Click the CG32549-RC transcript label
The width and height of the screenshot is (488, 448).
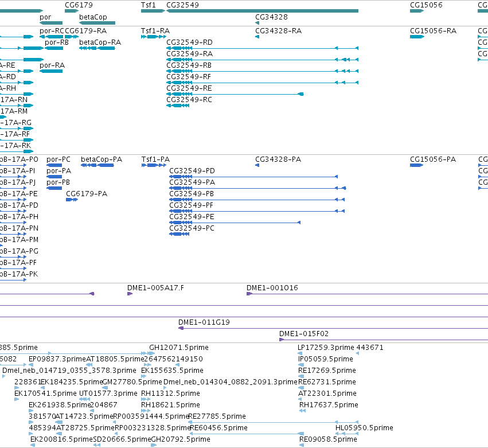189,100
